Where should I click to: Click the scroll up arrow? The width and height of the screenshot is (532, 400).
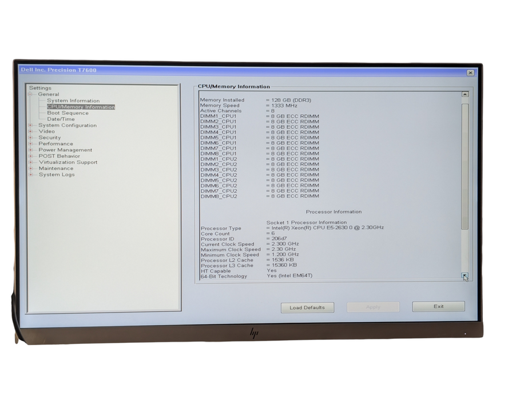click(465, 94)
